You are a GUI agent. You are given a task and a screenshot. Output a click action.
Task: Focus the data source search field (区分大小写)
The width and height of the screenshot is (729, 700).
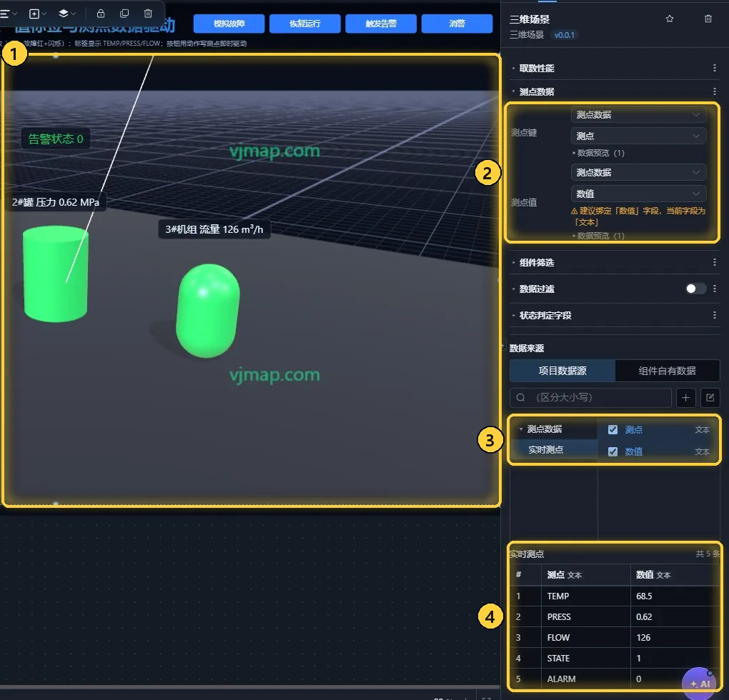pyautogui.click(x=590, y=398)
